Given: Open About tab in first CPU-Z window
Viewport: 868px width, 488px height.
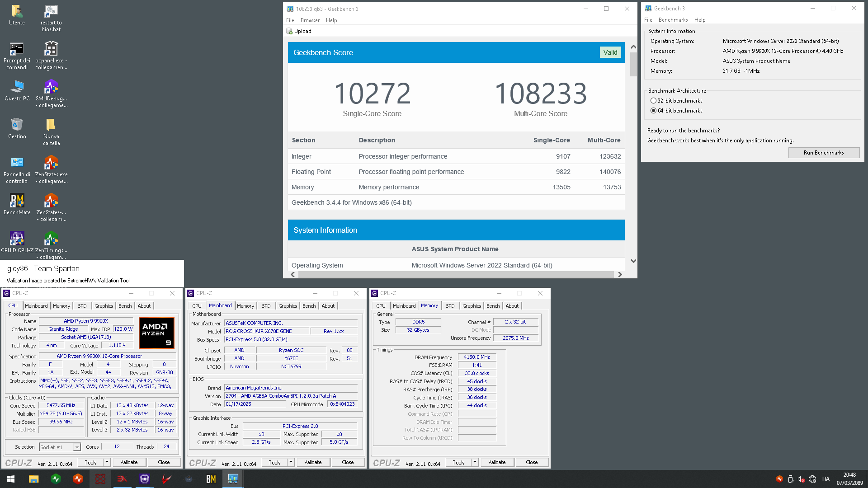Looking at the screenshot, I should click(x=144, y=306).
